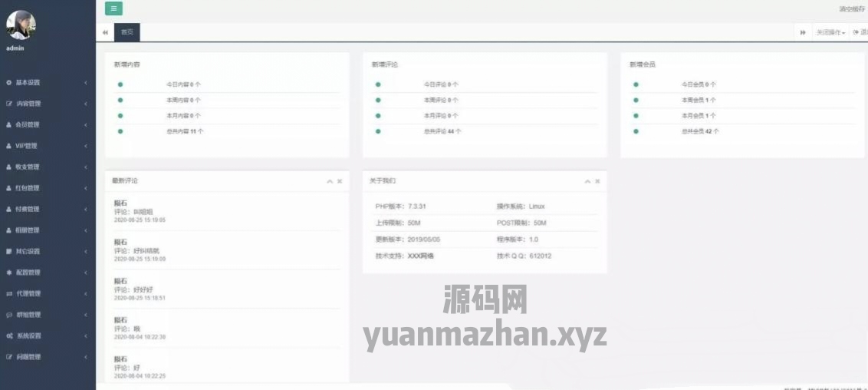This screenshot has height=390, width=868.
Task: Close the 最新评论 panel with its X
Action: coord(340,181)
